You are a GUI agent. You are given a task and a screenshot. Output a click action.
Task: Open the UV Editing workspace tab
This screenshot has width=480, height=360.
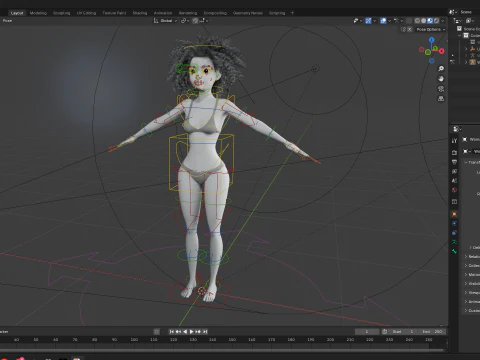pyautogui.click(x=86, y=13)
